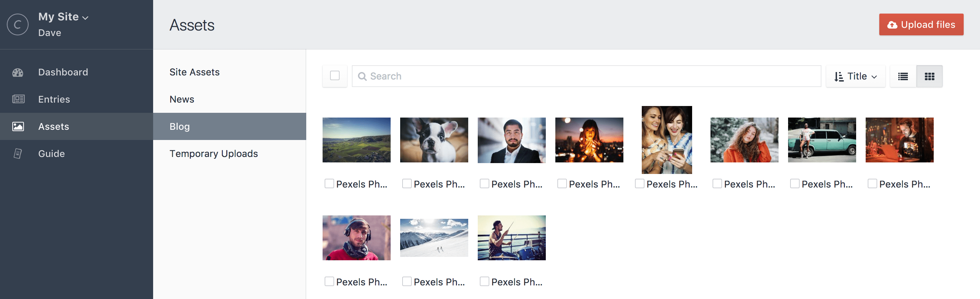Viewport: 980px width, 299px height.
Task: Tick the select-all checkbox beside Search
Action: coord(335,76)
